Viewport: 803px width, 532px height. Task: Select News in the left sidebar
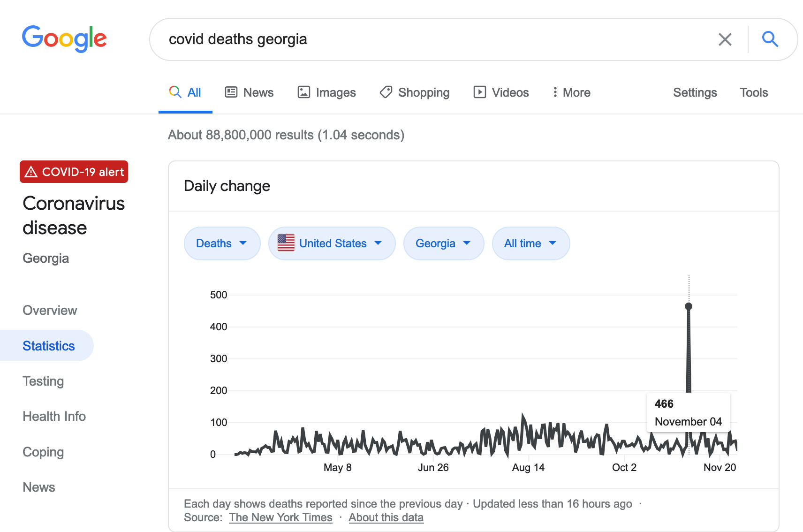39,487
